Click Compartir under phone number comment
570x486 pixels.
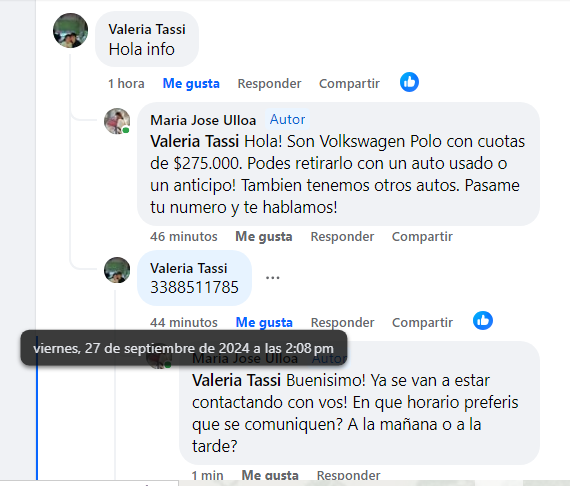[x=422, y=322]
